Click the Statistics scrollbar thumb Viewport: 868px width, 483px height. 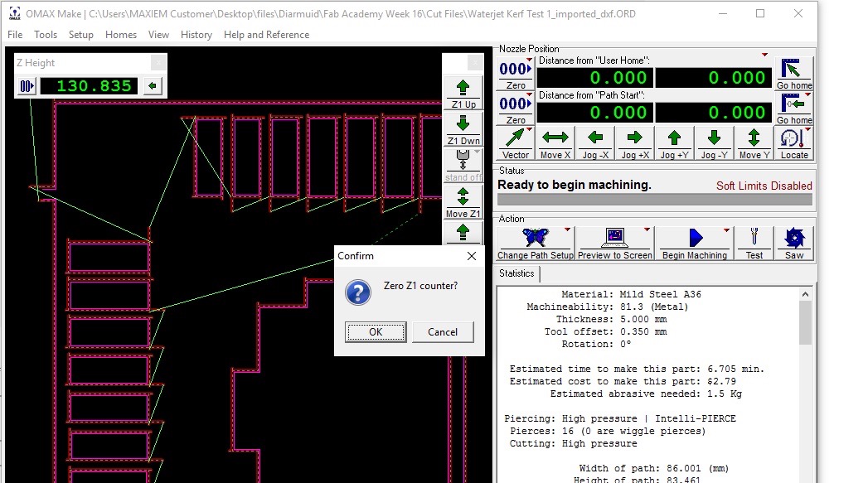(x=806, y=322)
